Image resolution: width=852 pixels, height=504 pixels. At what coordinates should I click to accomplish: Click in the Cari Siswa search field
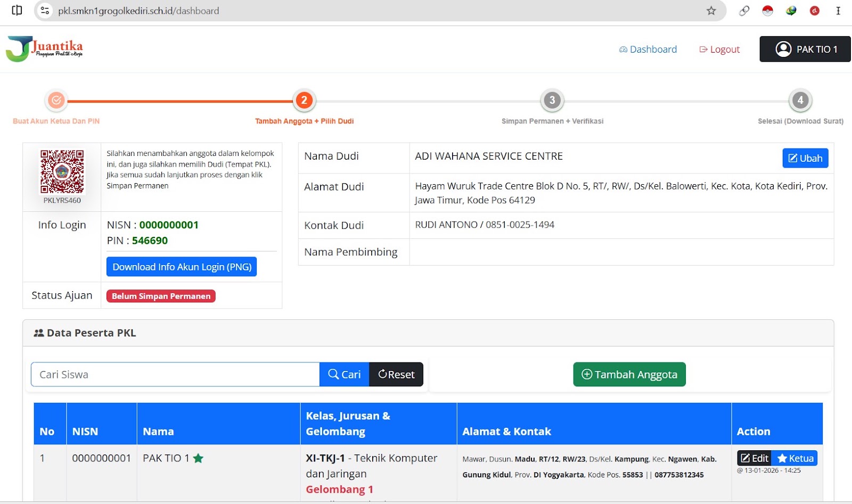click(x=175, y=374)
